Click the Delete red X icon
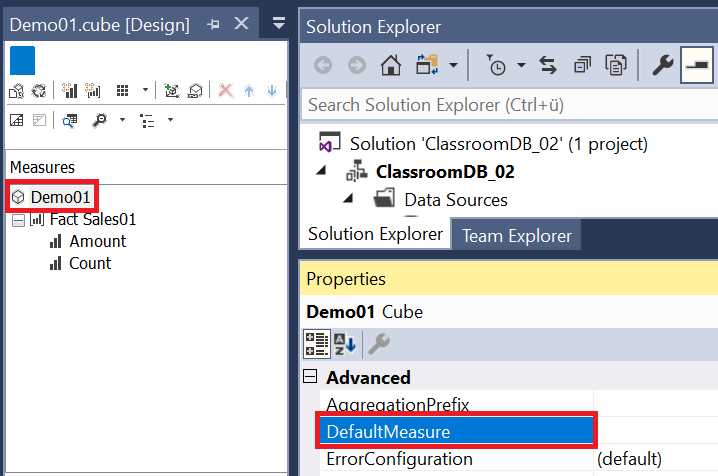Image resolution: width=718 pixels, height=476 pixels. pos(225,91)
